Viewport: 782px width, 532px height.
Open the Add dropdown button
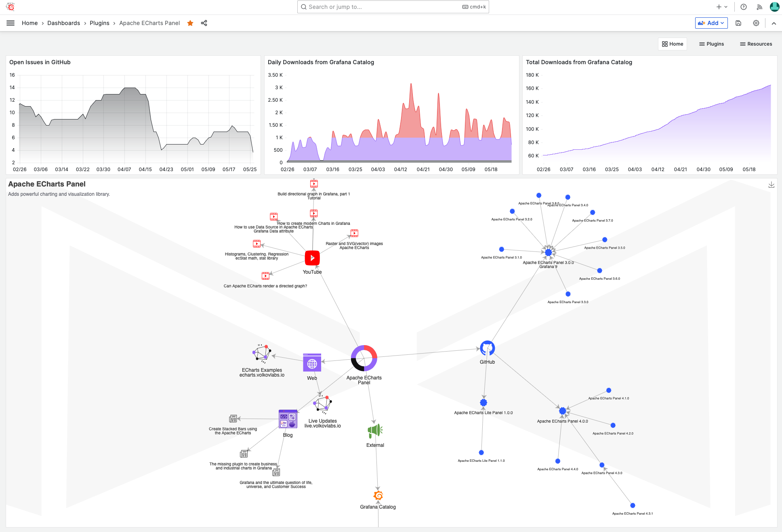tap(711, 23)
